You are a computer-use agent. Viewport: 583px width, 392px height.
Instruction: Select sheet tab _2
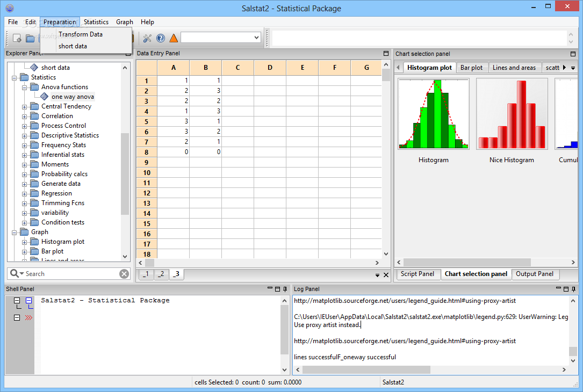tap(161, 274)
